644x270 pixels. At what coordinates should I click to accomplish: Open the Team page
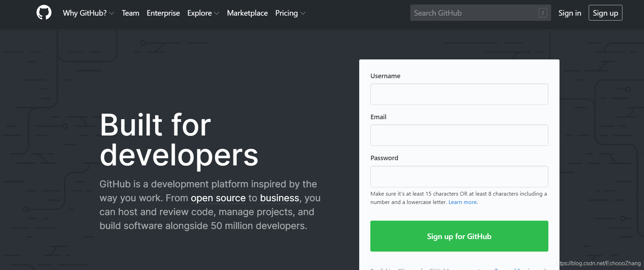pos(130,13)
